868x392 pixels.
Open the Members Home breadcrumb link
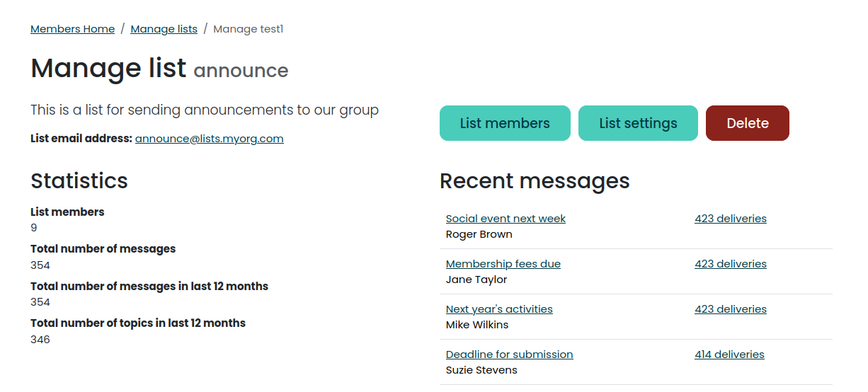pyautogui.click(x=72, y=29)
